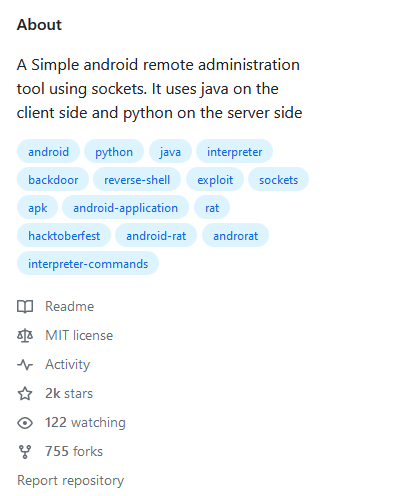Click the Activity pulse icon
Viewport: 409px width, 496px height.
pos(25,364)
